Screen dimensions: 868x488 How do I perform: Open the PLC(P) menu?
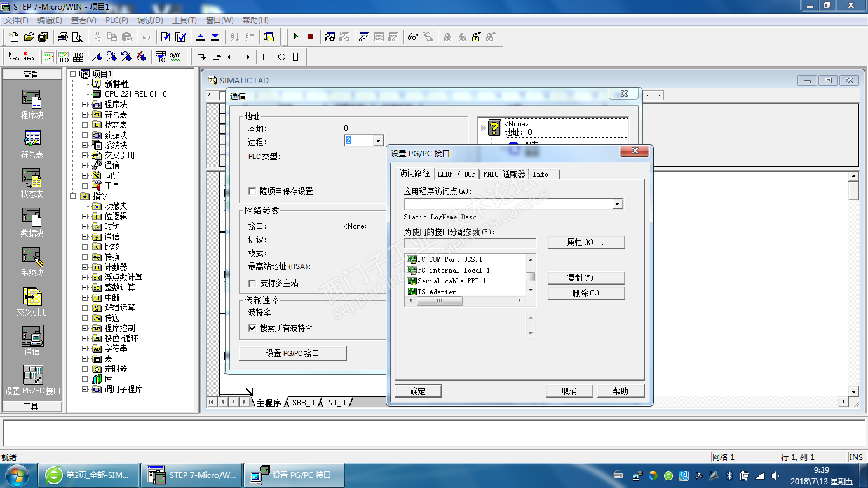pos(117,20)
